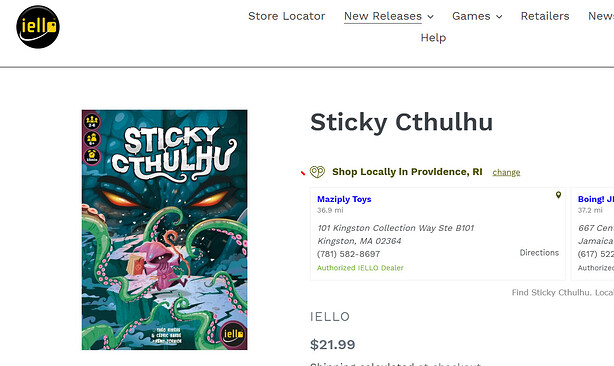Open the Retailers page
This screenshot has width=614, height=366.
[545, 16]
